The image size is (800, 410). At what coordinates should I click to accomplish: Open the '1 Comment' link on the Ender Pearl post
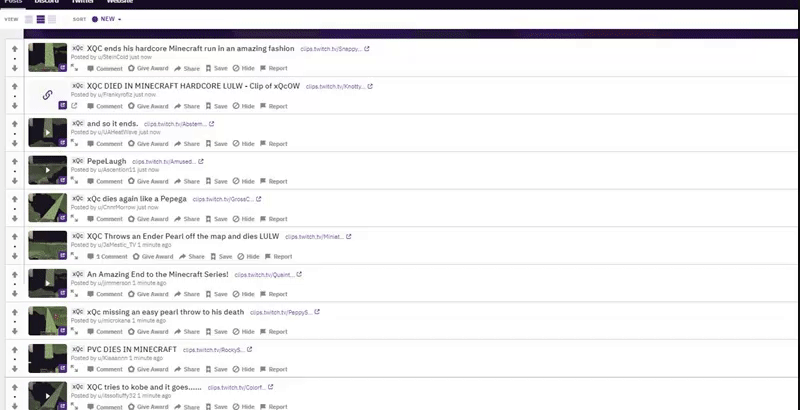click(107, 257)
